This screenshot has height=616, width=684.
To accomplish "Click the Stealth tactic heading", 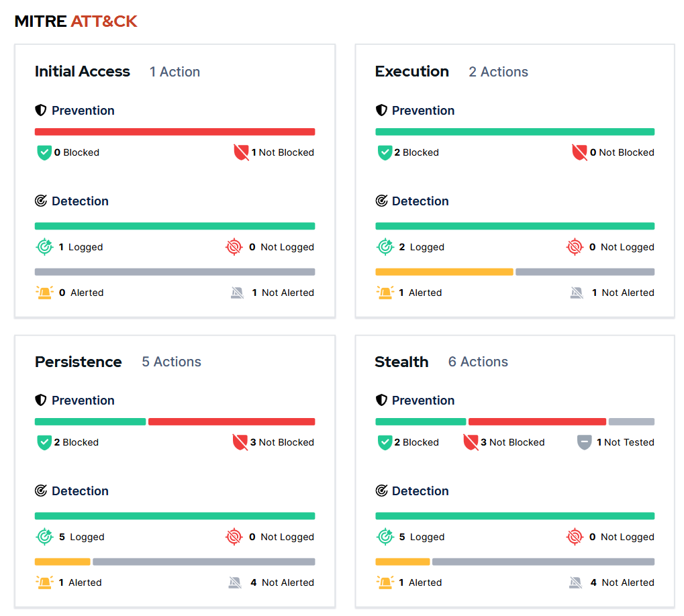I will tap(402, 362).
